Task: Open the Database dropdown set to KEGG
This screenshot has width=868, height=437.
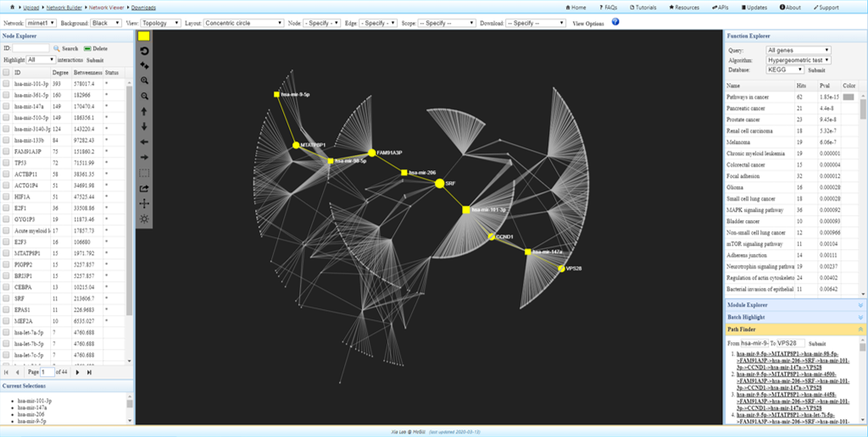Action: click(x=783, y=70)
